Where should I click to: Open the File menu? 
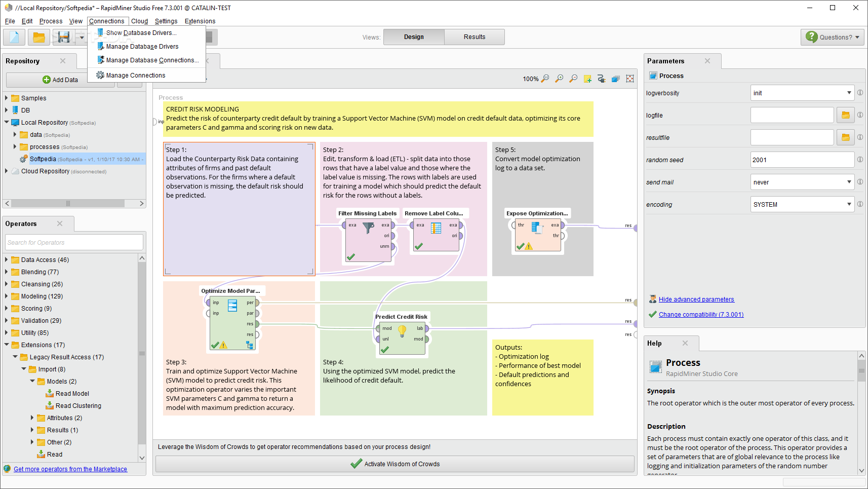[x=10, y=21]
